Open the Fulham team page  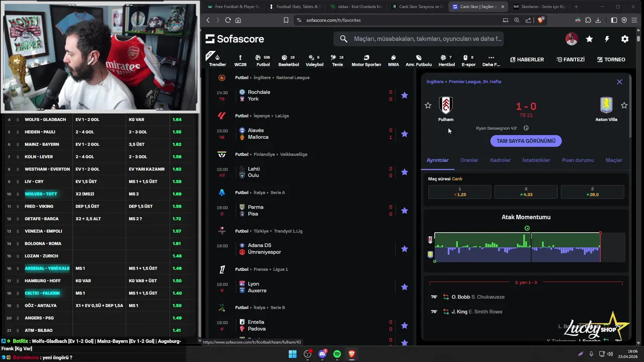pyautogui.click(x=445, y=109)
